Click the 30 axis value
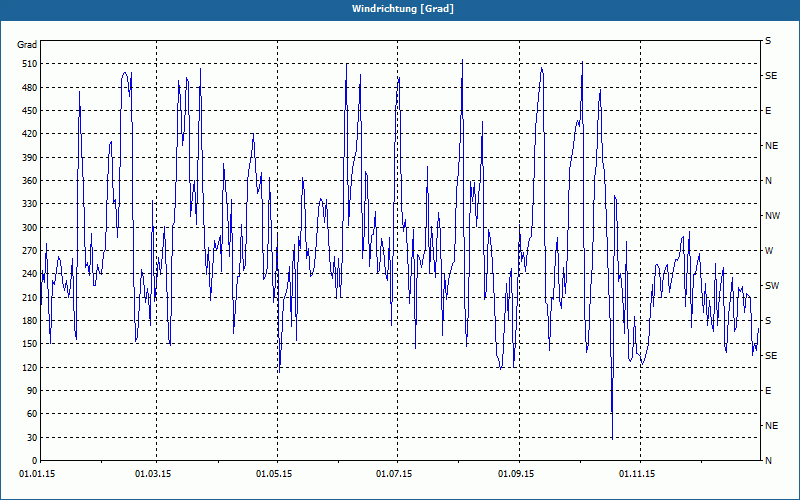The image size is (800, 500). [x=32, y=438]
